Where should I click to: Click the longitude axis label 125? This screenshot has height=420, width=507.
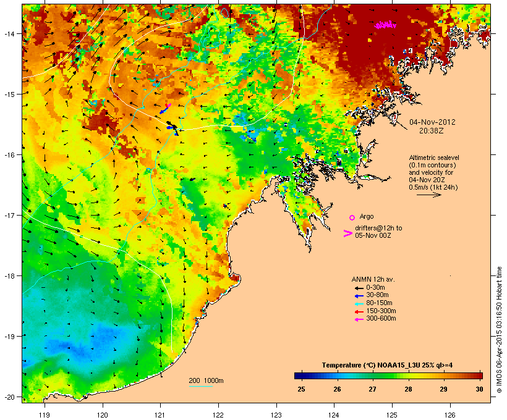point(392,415)
